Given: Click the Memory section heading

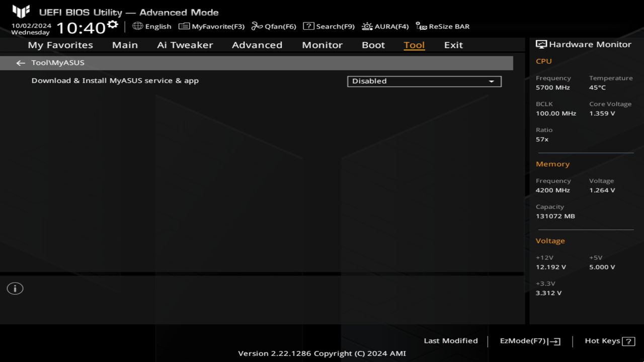Looking at the screenshot, I should coord(552,164).
